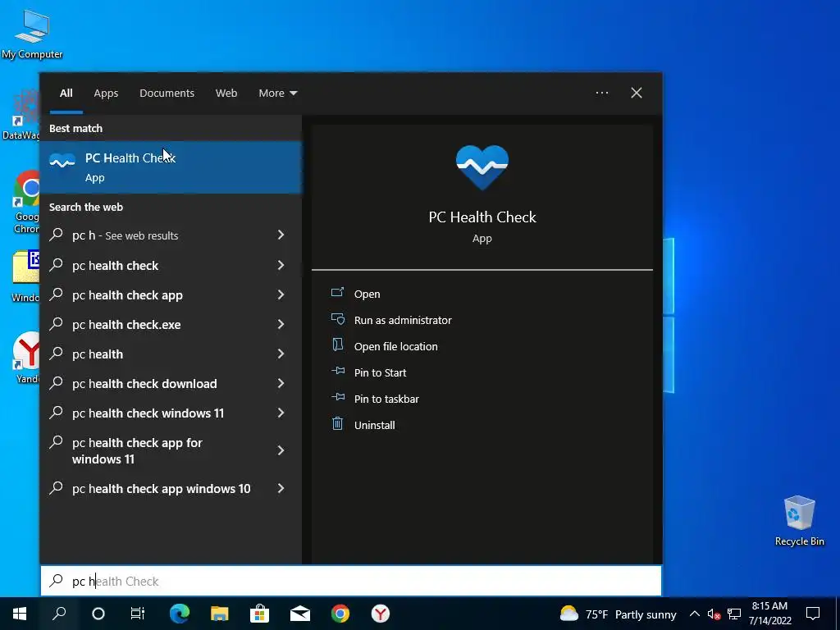
Task: Open the PC Health Check best match result
Action: 171,167
